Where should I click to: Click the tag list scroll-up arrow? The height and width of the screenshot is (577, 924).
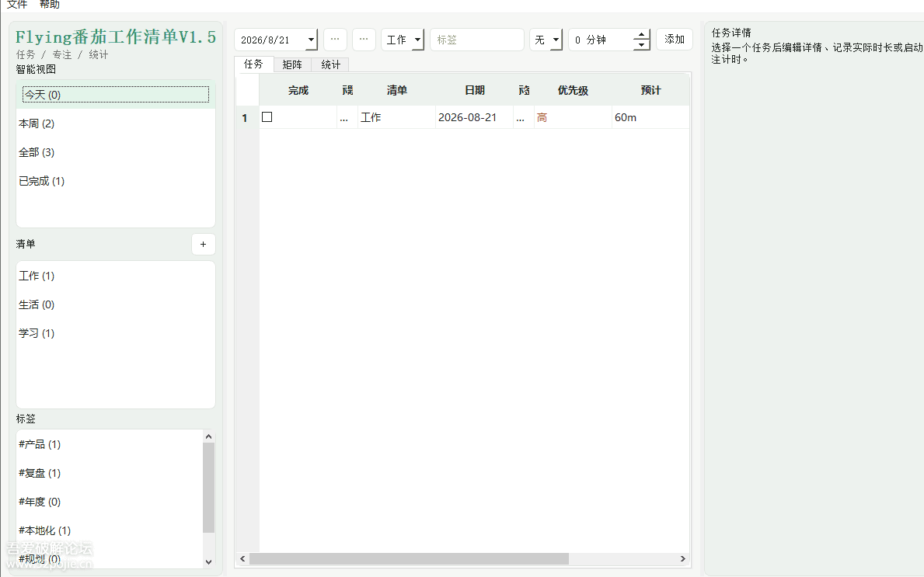[x=208, y=436]
